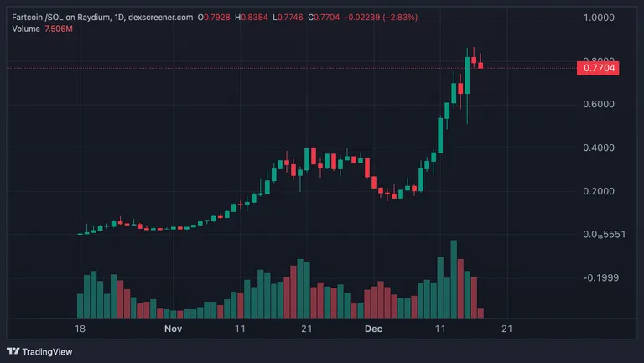Click the percentage change (-2.83%) text
The width and height of the screenshot is (644, 363).
pyautogui.click(x=400, y=18)
